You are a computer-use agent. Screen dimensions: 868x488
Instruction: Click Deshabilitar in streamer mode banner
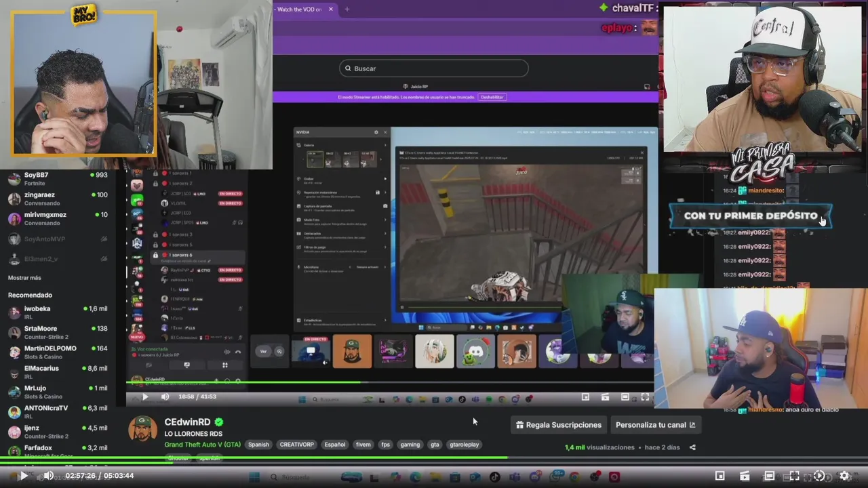pos(492,97)
